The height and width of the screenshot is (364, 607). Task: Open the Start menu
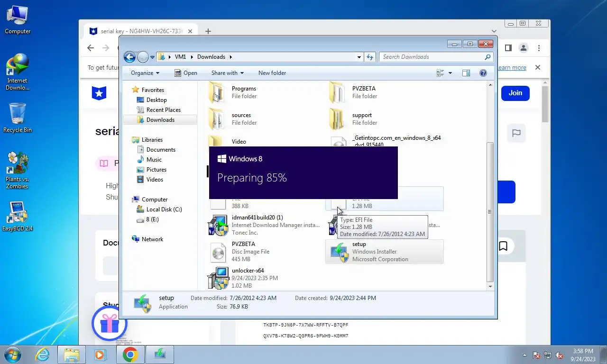tap(12, 355)
